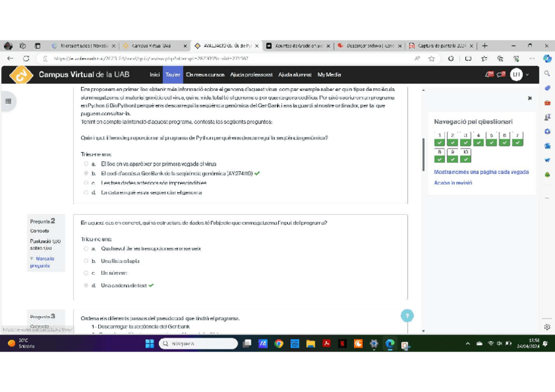
Task: Open the taskbar clock and date
Action: point(528,344)
